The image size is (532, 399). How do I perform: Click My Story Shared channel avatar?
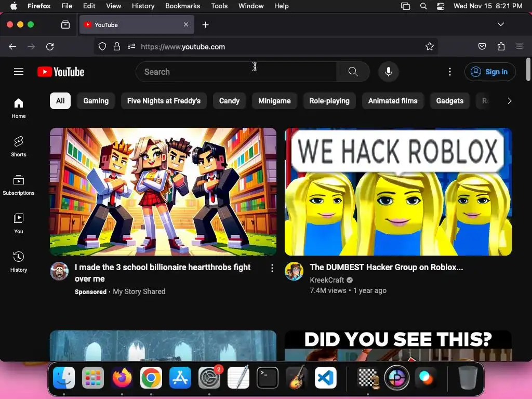tap(59, 271)
